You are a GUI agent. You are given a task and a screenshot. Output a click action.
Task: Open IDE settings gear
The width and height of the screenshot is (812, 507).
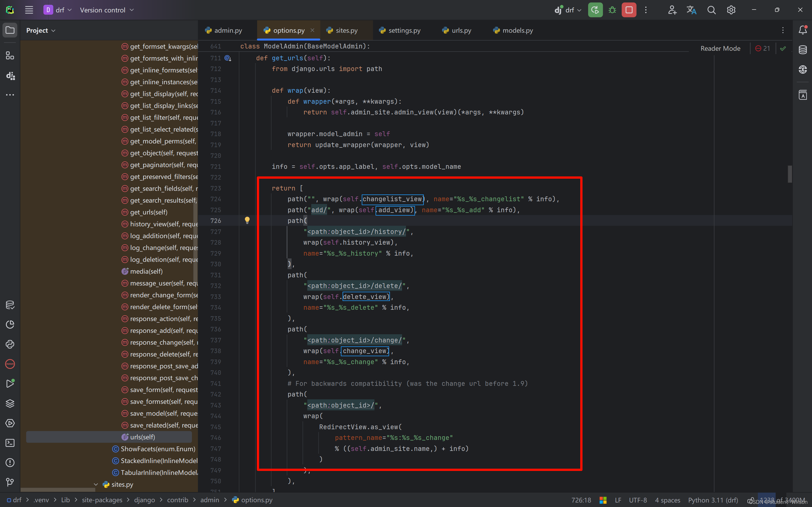[731, 10]
